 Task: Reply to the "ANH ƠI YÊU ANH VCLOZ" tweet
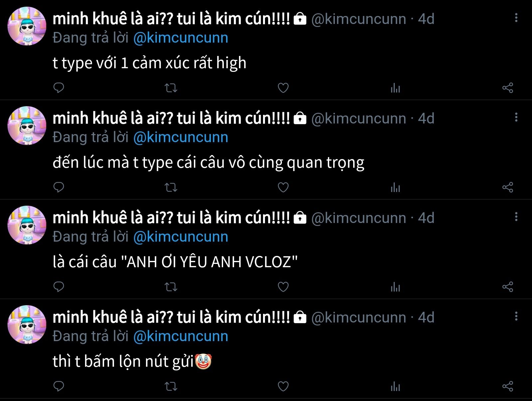click(59, 287)
